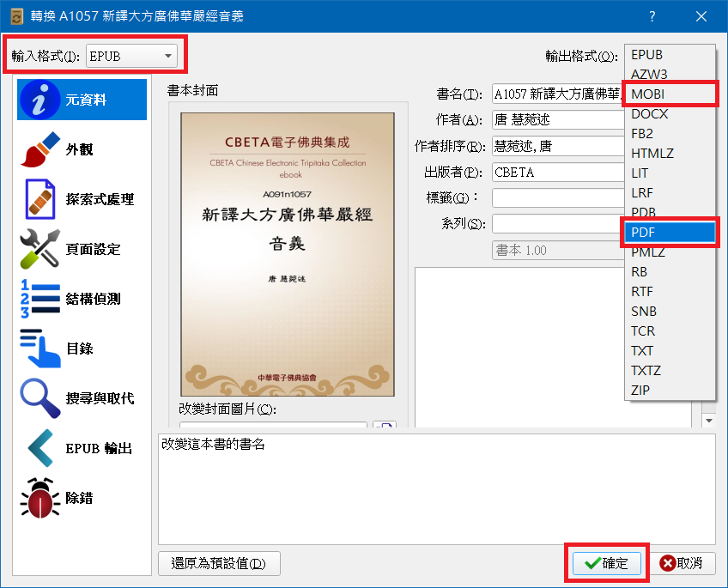Choose MOBI in output format list
This screenshot has width=728, height=588.
coord(670,94)
